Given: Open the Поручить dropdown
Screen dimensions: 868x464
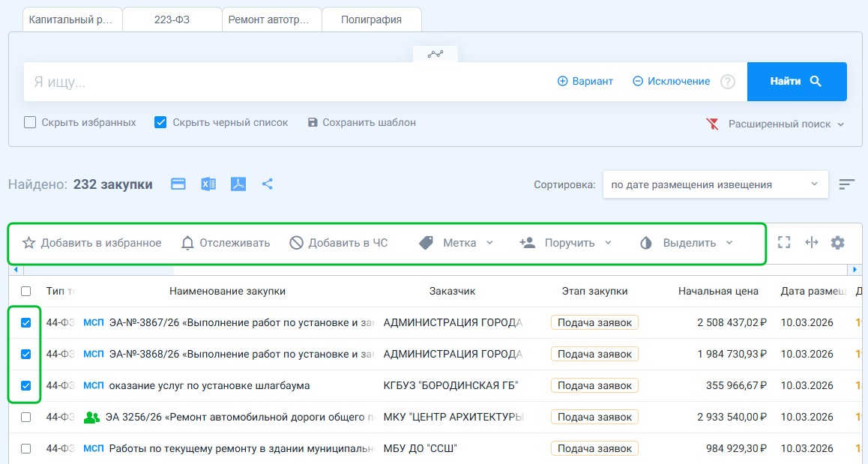Looking at the screenshot, I should pyautogui.click(x=565, y=243).
